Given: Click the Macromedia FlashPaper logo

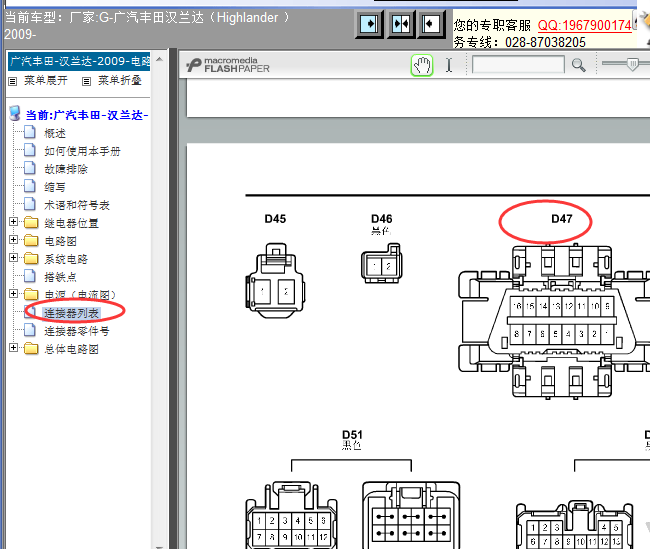Looking at the screenshot, I should 228,65.
